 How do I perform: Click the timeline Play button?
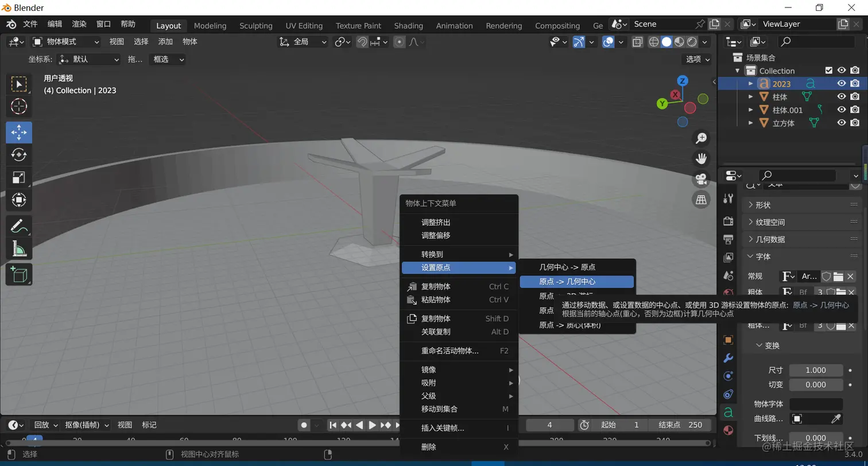(x=372, y=425)
